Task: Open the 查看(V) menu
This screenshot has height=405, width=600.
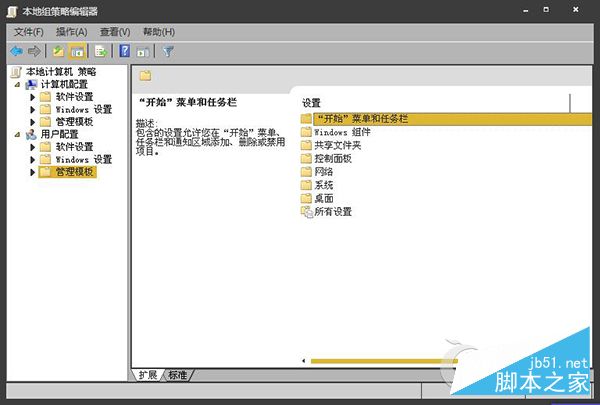Action: pos(115,32)
